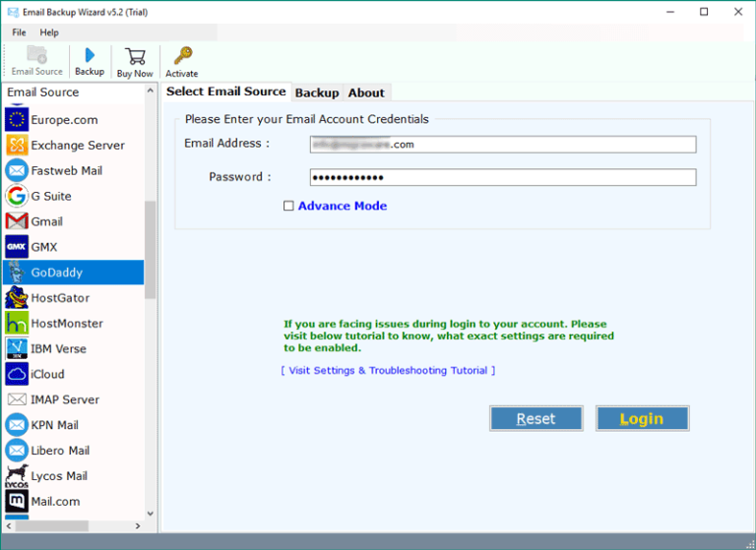Click the Backup play arrow icon

(x=90, y=55)
